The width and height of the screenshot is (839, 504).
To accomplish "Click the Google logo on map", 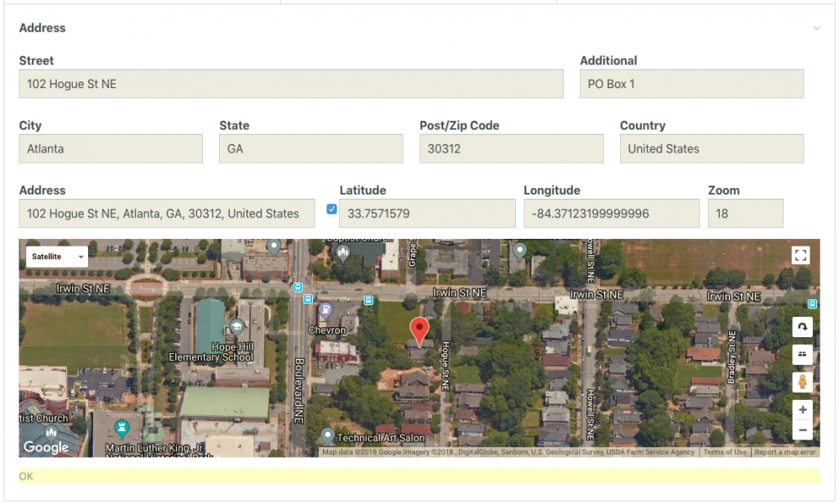I will 45,447.
